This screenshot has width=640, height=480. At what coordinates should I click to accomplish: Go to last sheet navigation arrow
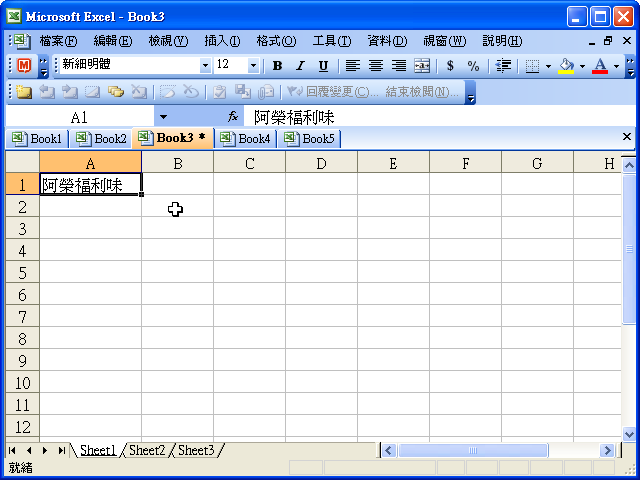(61, 451)
